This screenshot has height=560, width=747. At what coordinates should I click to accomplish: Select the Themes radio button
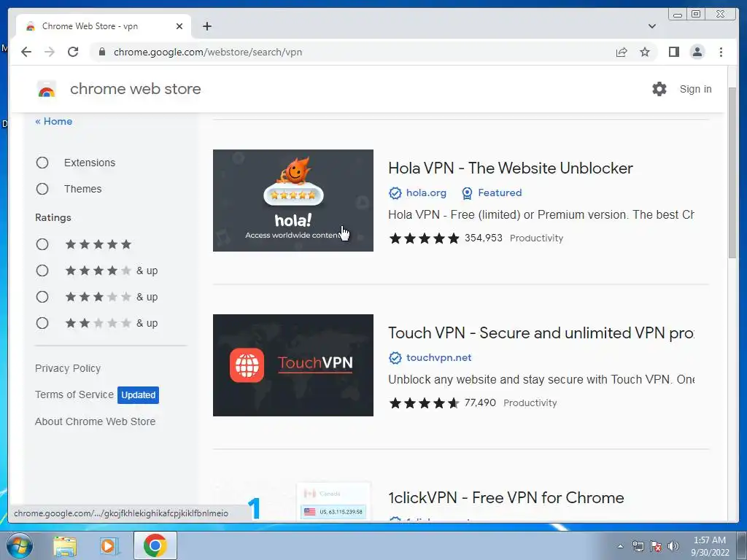42,189
